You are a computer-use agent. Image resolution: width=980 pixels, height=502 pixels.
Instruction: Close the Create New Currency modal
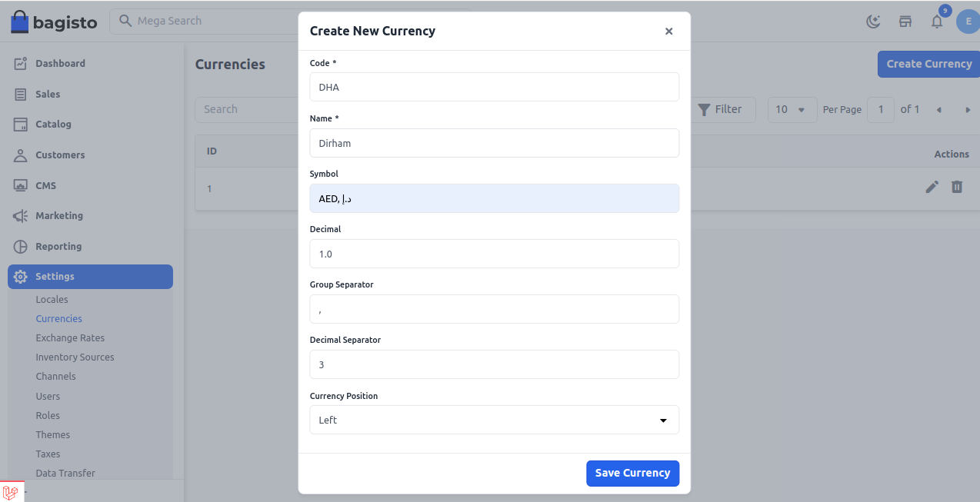[x=668, y=31]
